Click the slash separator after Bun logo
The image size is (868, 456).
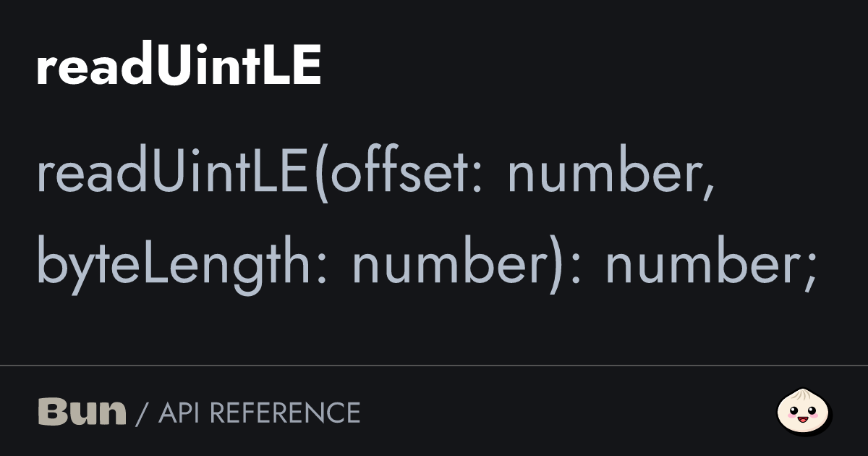tap(142, 413)
